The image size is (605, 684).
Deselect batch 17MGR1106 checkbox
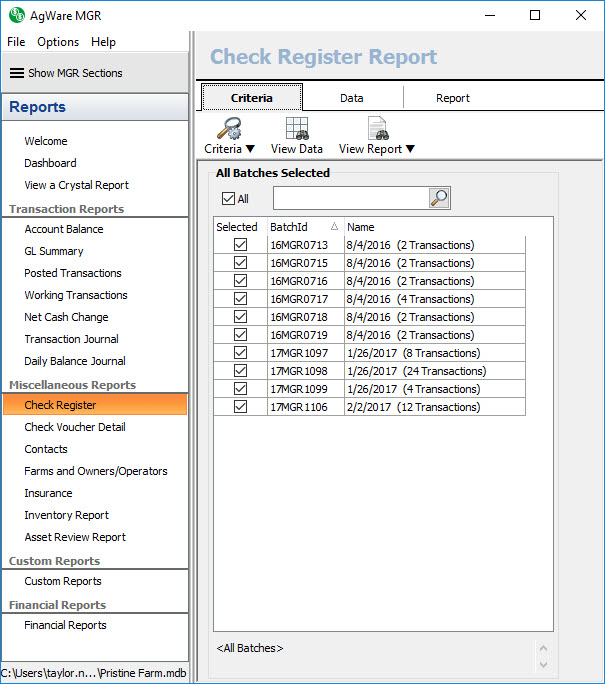240,407
